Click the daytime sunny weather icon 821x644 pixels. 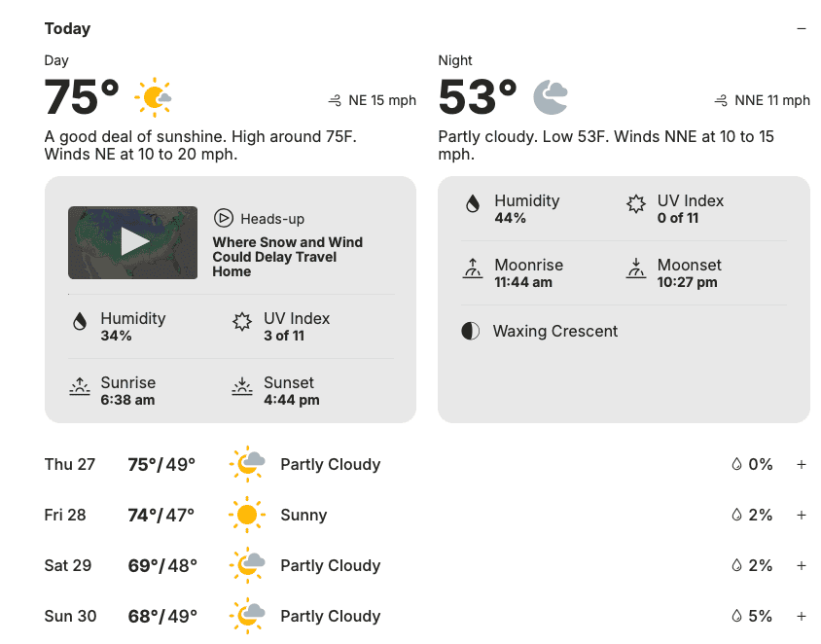coord(154,97)
